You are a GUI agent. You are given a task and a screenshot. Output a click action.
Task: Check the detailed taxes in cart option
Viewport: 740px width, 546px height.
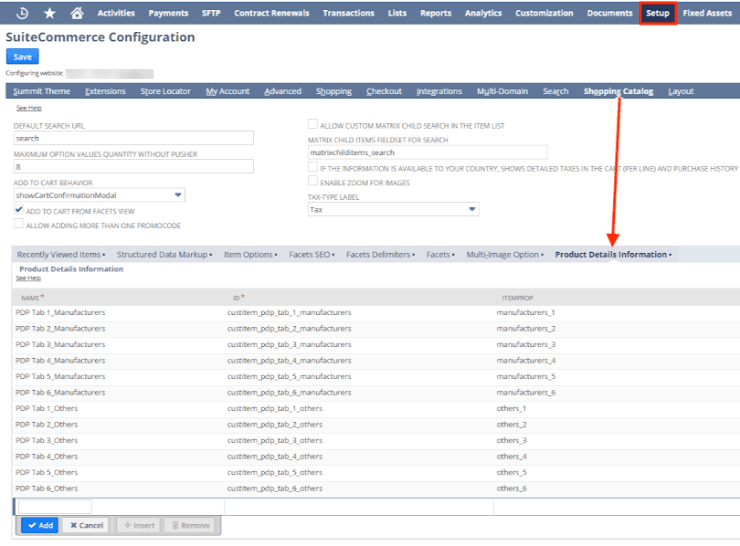pyautogui.click(x=312, y=167)
